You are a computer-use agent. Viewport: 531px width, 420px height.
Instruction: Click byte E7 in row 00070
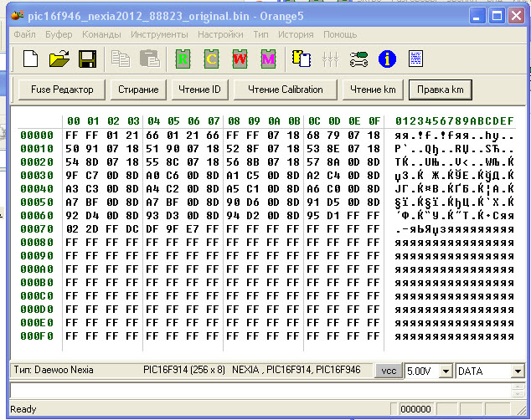[x=193, y=229]
